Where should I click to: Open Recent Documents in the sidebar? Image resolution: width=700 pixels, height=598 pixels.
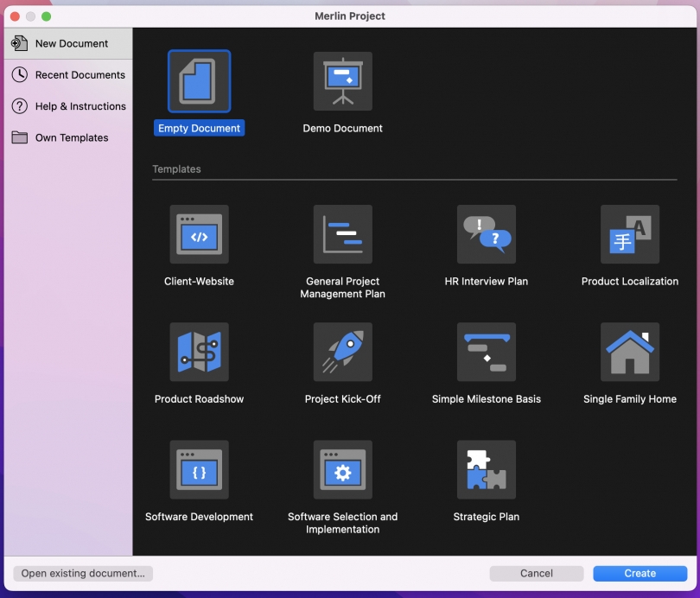tap(80, 75)
